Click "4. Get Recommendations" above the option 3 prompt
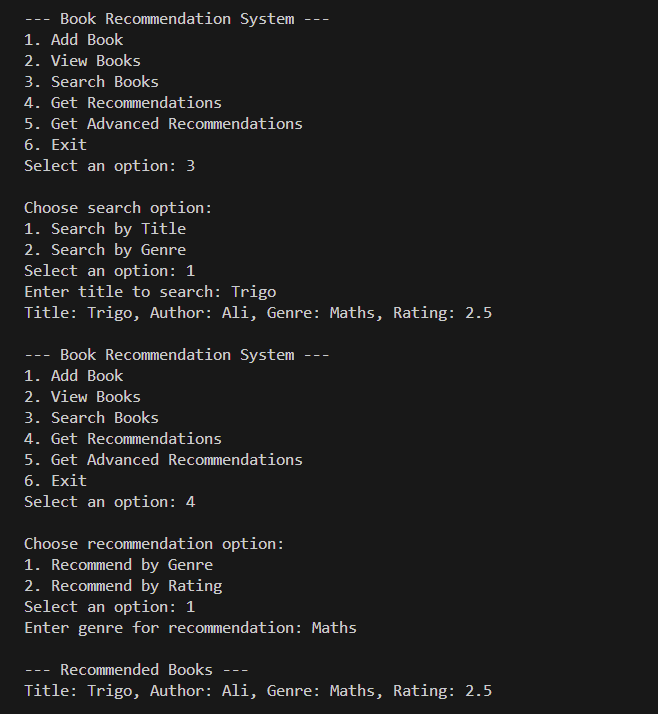The height and width of the screenshot is (714, 658). pyautogui.click(x=123, y=103)
